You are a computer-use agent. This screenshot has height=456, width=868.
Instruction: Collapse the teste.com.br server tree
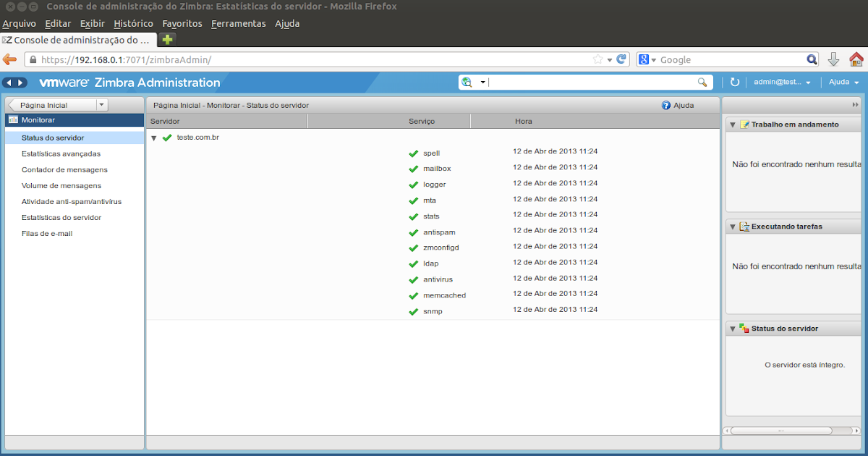click(153, 138)
